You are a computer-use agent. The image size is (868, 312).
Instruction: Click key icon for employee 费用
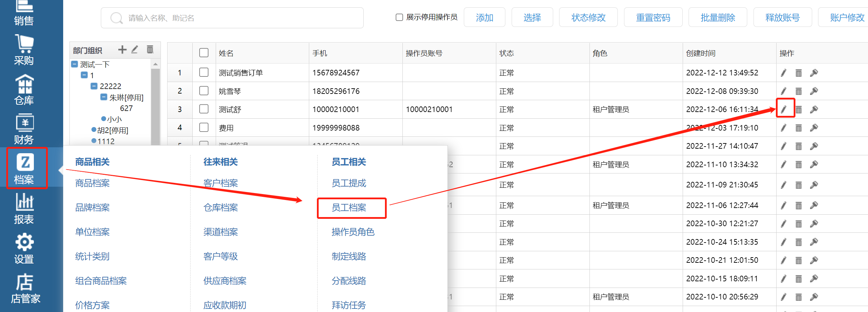click(x=814, y=128)
